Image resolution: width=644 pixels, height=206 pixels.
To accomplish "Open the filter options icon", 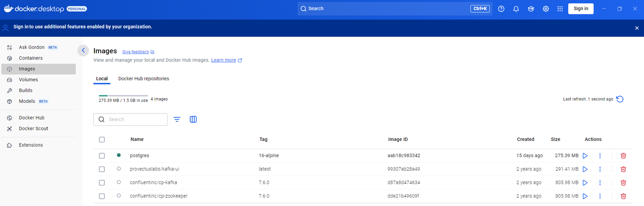I will [177, 119].
